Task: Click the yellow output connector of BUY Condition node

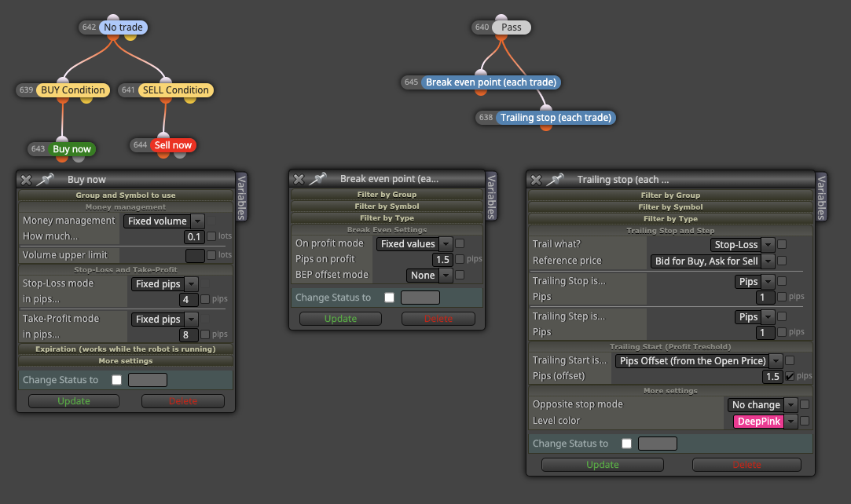Action: click(x=86, y=100)
